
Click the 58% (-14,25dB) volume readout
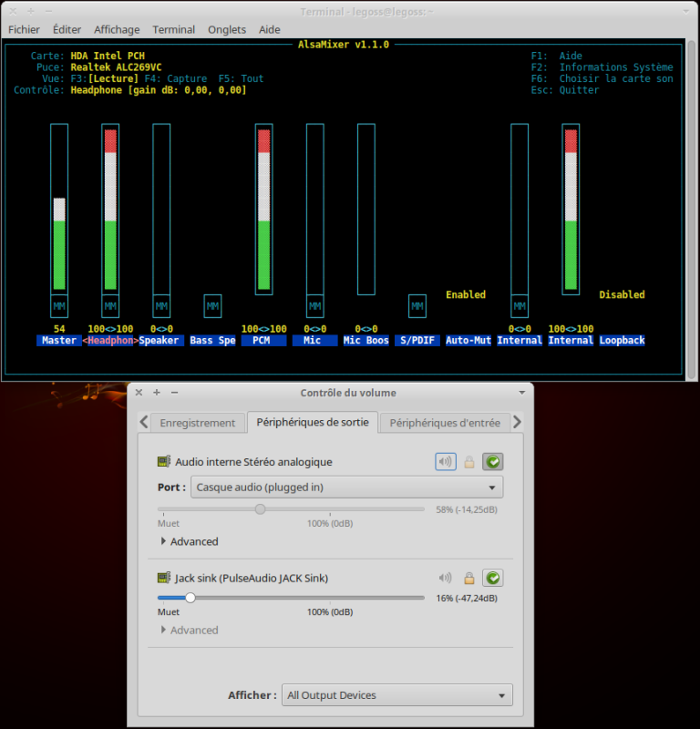[467, 509]
